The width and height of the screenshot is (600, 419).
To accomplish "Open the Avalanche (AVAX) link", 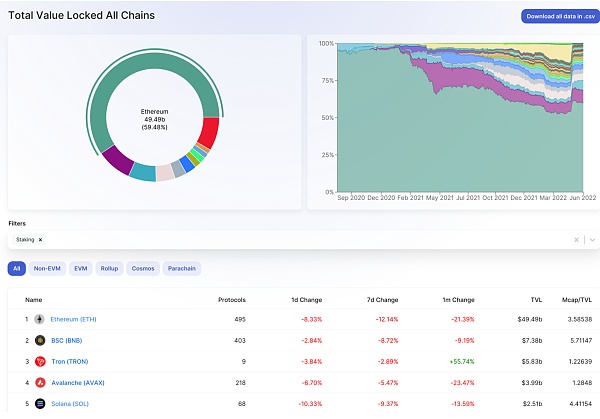I will tap(78, 383).
